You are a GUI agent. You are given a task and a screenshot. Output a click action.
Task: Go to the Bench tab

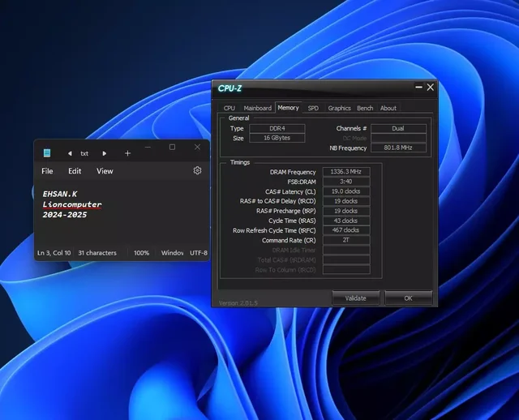365,108
